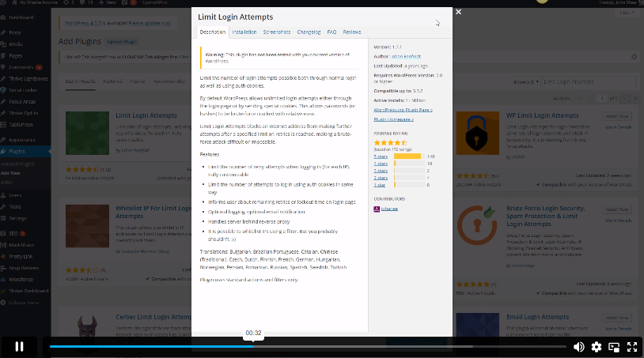View the 1 star ratings link
The height and width of the screenshot is (358, 644).
pos(380,185)
